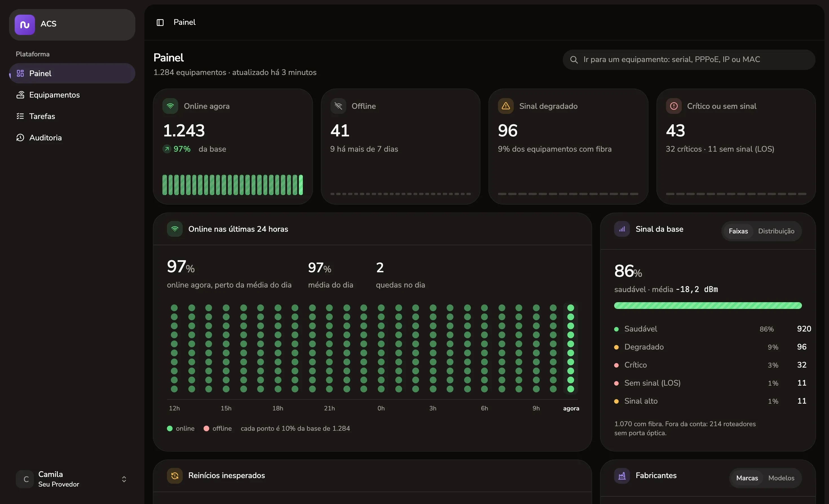
Task: Open the Online agora 1.243 card
Action: (x=233, y=147)
